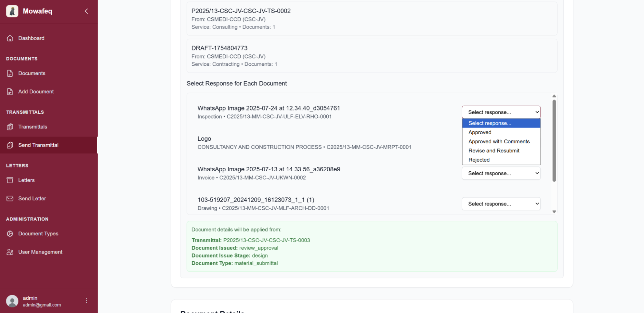Select Approved with Comments response
644x313 pixels.
pos(499,142)
